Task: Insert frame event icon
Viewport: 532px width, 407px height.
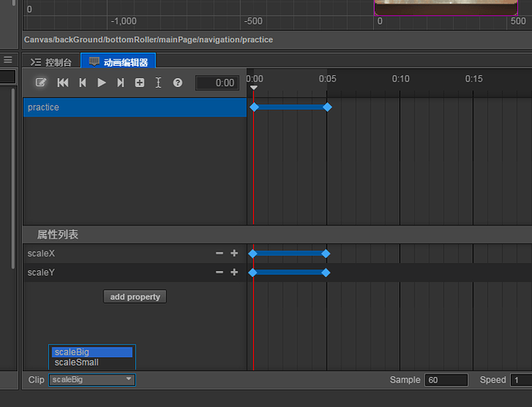Action: [158, 83]
